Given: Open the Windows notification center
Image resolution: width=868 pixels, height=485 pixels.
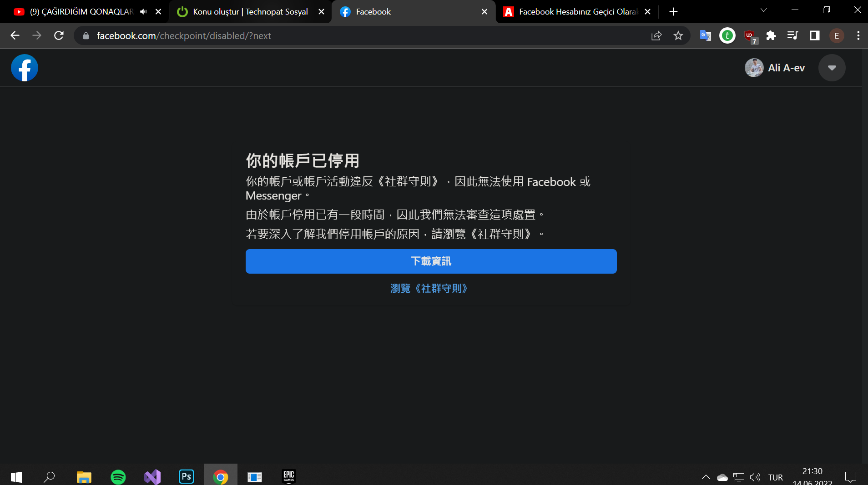Looking at the screenshot, I should (x=850, y=477).
